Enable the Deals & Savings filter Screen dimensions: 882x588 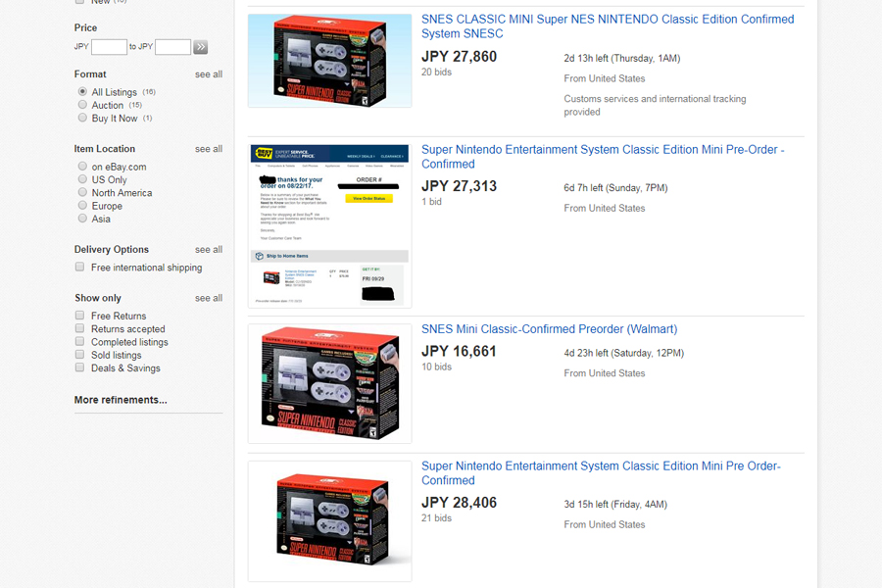coord(80,367)
